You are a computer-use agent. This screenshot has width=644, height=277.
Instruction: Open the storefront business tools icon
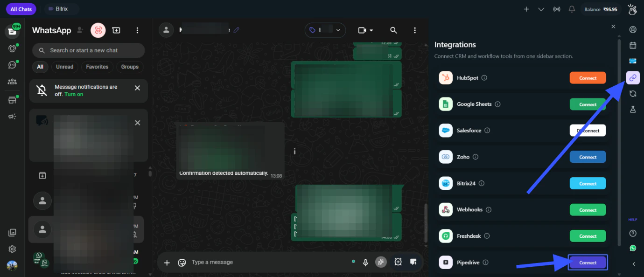[x=12, y=100]
